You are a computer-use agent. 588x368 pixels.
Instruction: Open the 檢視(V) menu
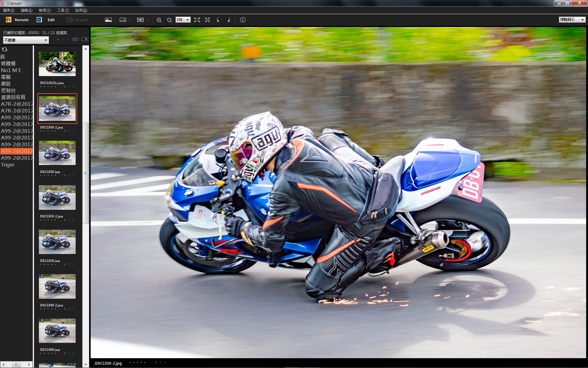[x=45, y=10]
